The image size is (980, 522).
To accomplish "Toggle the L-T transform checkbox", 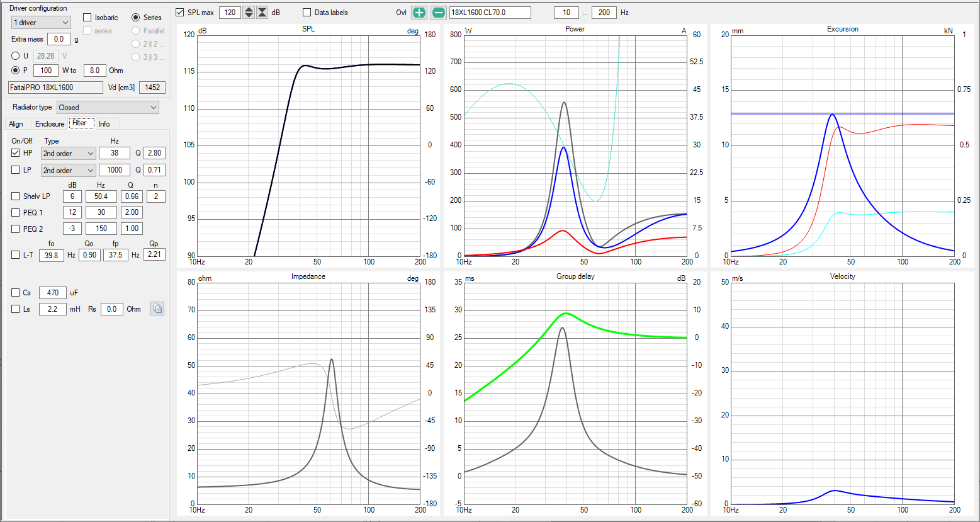I will click(x=16, y=255).
